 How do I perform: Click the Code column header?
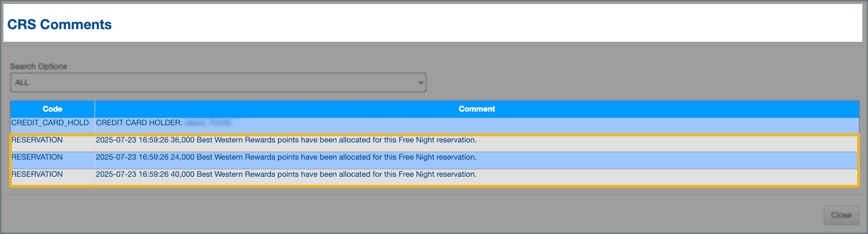point(52,109)
